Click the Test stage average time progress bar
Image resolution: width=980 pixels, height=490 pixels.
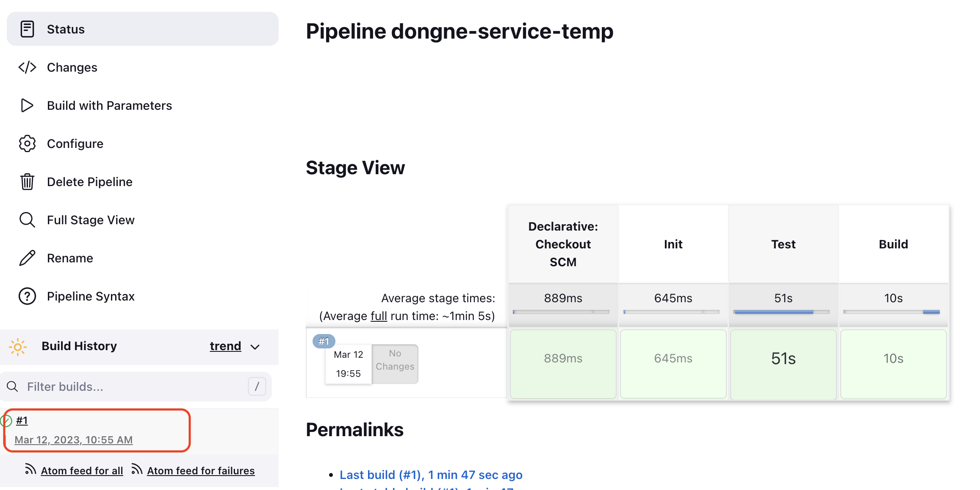tap(781, 312)
